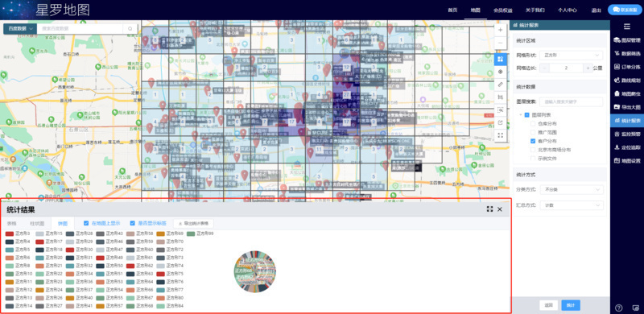This screenshot has width=644, height=314.
Task: Increase 网格边长 with the plus stepper
Action: tap(588, 68)
